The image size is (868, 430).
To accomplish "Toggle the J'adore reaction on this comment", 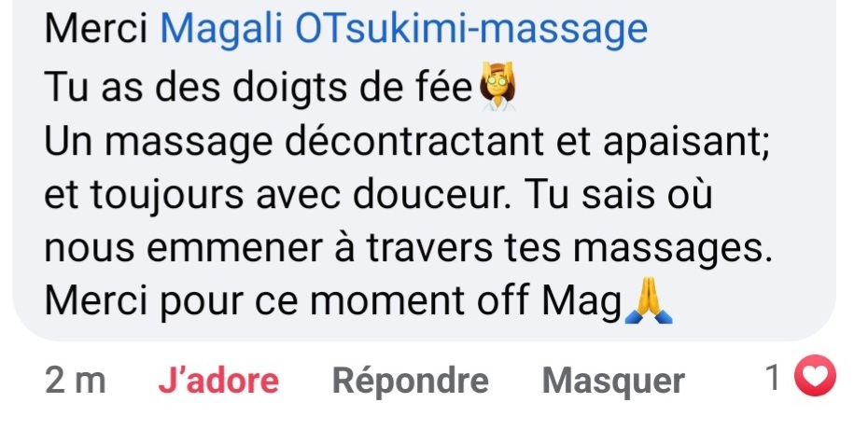I will pyautogui.click(x=218, y=381).
